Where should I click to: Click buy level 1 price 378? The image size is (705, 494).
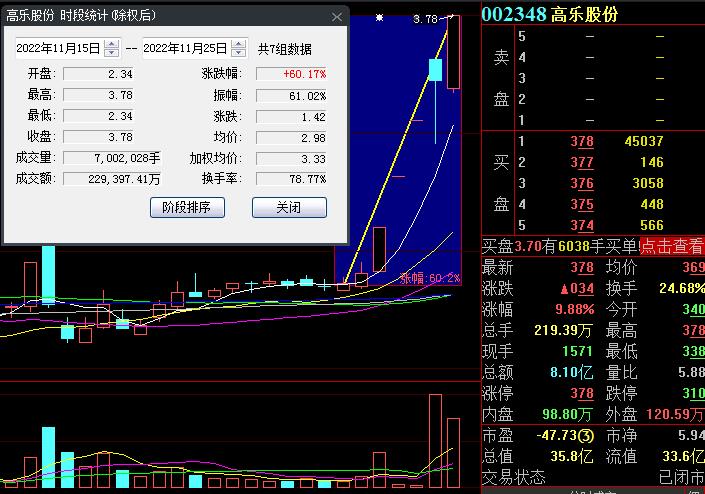coord(581,142)
